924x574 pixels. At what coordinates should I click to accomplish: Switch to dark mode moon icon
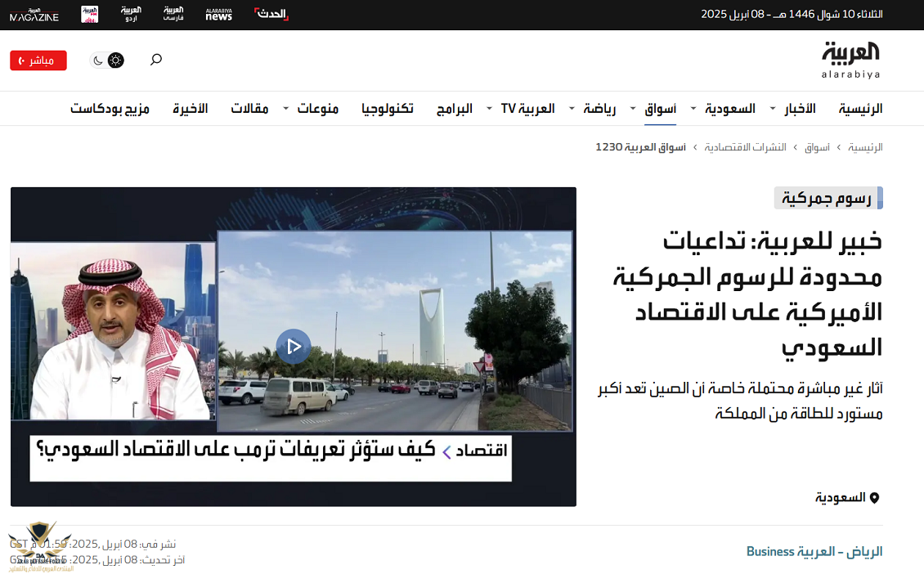[99, 60]
